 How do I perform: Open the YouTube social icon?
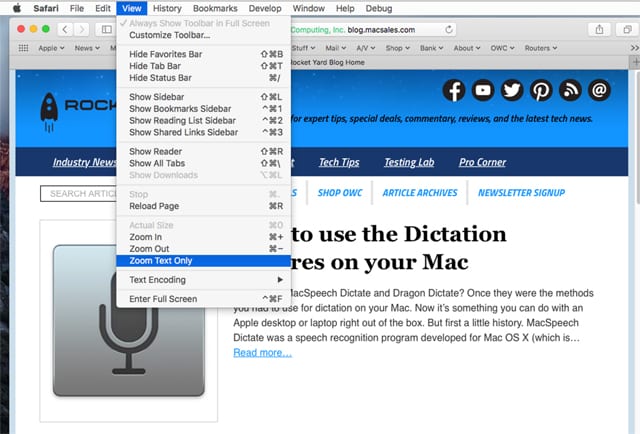(483, 91)
